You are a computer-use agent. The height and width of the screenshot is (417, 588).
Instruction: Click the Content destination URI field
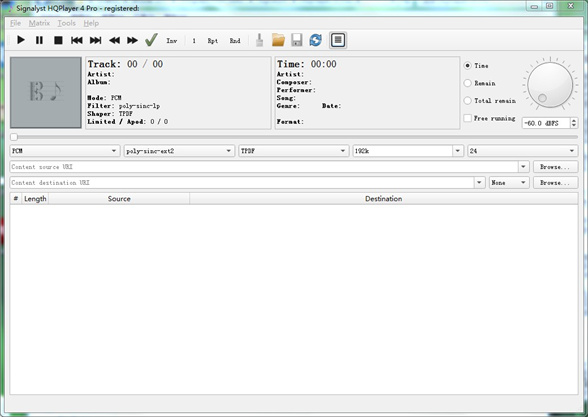(242, 183)
